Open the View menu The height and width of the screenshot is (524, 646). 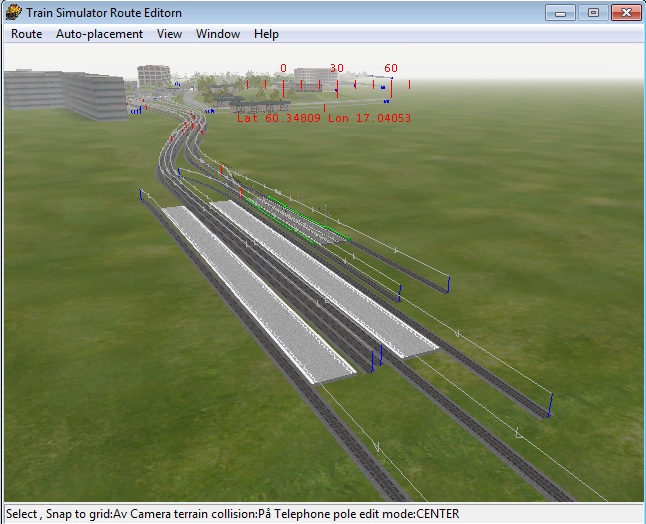point(169,34)
